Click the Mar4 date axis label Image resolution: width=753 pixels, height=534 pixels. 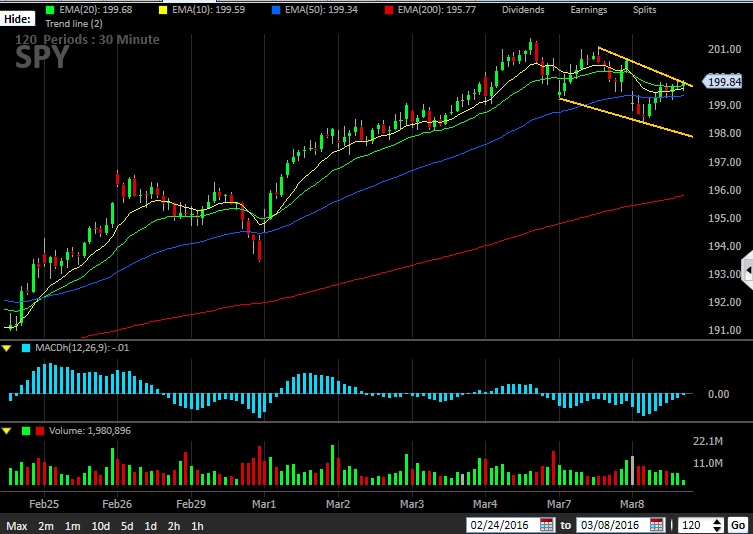coord(485,504)
